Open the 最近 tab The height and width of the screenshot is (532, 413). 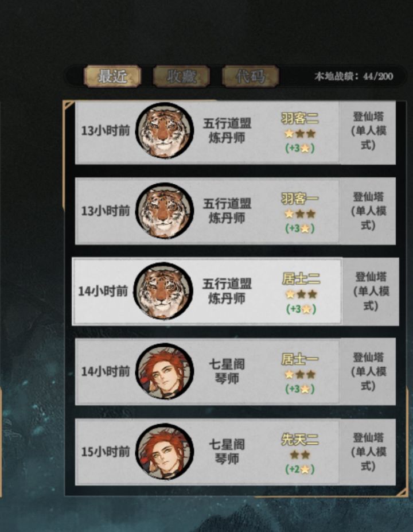(x=112, y=76)
